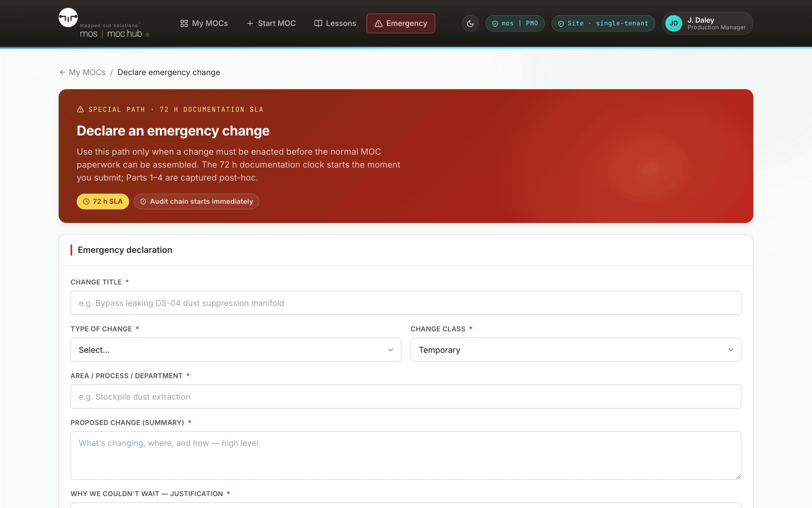Click the shield icon in PMO badge

click(x=495, y=23)
